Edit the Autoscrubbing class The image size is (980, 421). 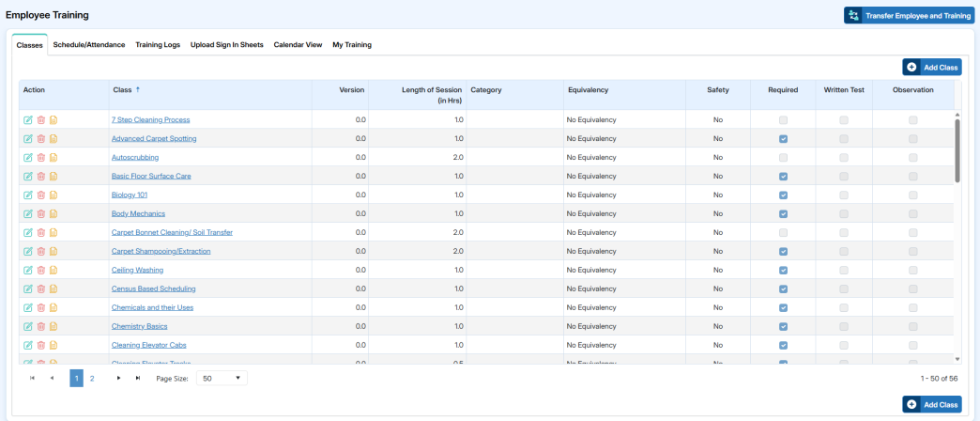27,157
